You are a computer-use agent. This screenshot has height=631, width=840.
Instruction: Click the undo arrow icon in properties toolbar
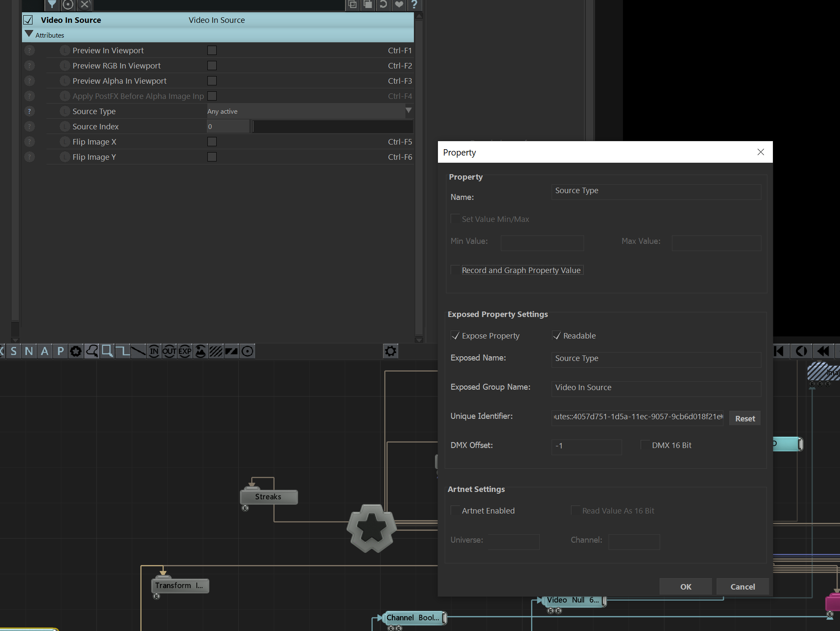383,5
